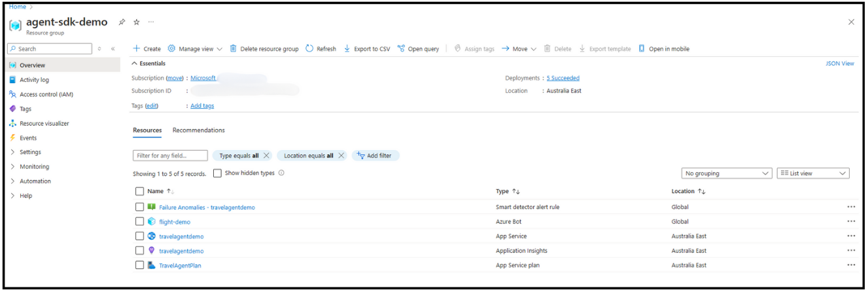868x292 pixels.
Task: Select the travelagentdemo App Service checkbox
Action: [139, 236]
